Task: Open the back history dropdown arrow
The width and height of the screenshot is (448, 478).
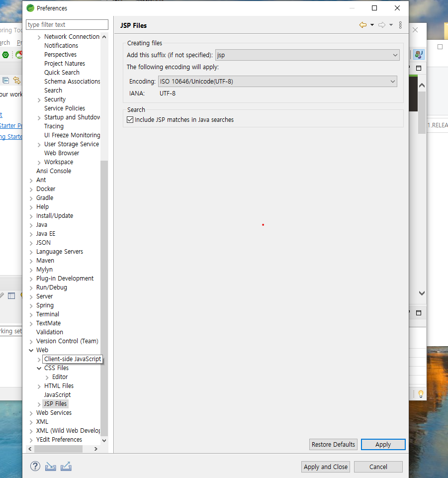Action: pyautogui.click(x=372, y=25)
